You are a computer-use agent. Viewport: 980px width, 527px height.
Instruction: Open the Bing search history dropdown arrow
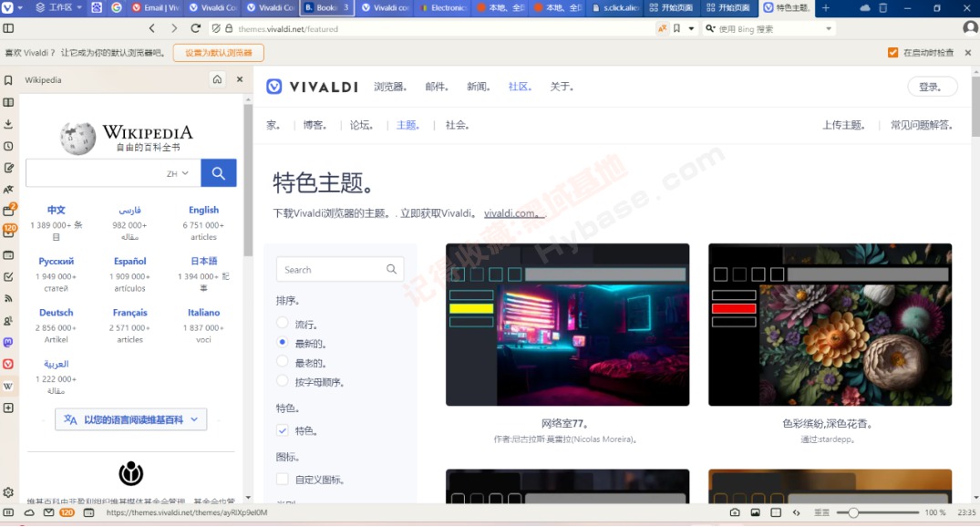coord(829,29)
